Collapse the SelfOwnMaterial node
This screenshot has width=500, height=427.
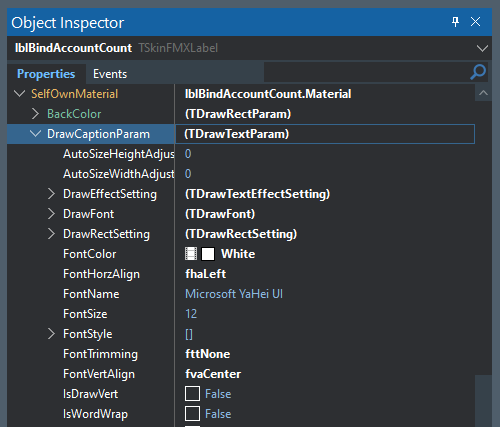(x=20, y=94)
